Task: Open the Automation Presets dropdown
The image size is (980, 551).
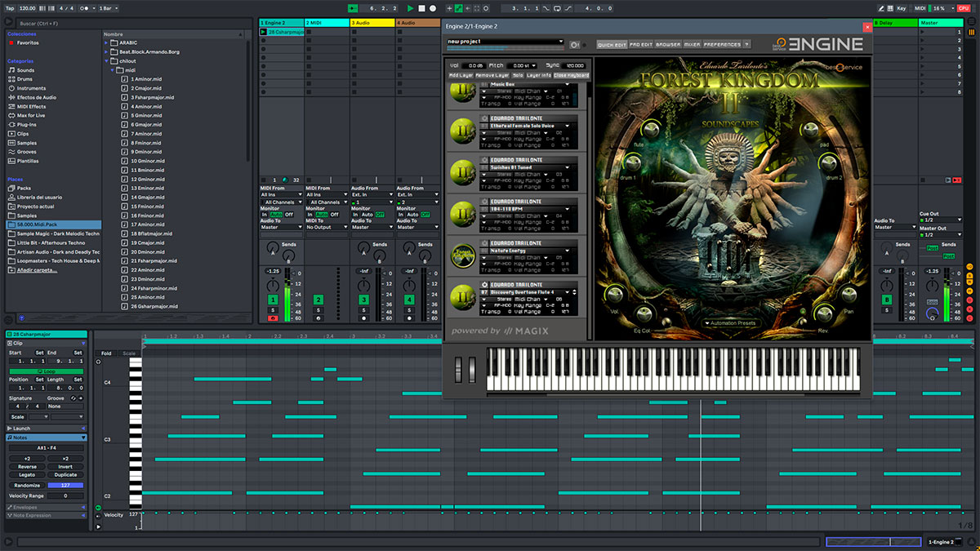Action: point(732,324)
